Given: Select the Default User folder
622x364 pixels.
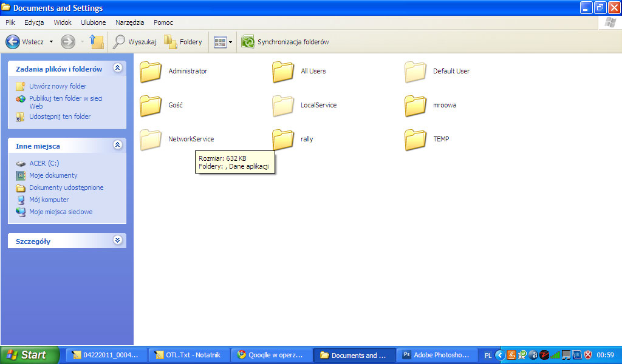Looking at the screenshot, I should (x=437, y=72).
